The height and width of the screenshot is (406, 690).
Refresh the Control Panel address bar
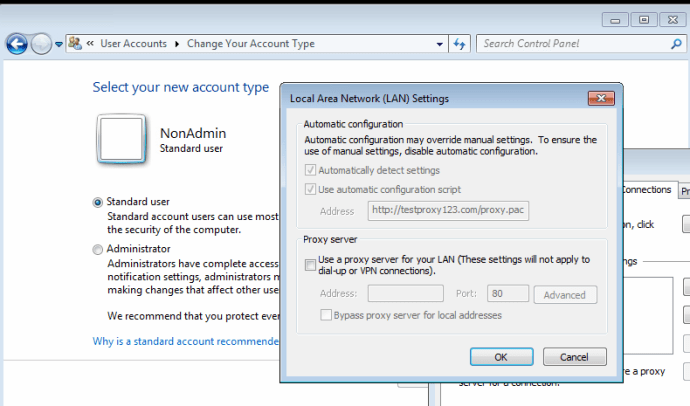(x=460, y=44)
